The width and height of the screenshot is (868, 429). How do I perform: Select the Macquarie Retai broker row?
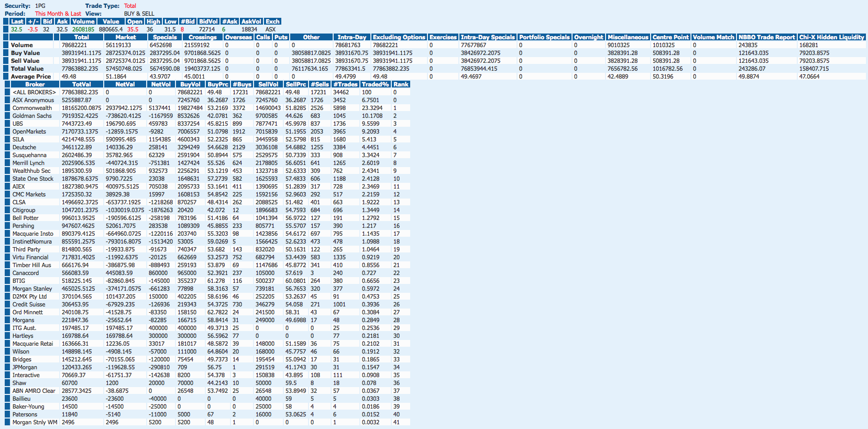tap(207, 344)
